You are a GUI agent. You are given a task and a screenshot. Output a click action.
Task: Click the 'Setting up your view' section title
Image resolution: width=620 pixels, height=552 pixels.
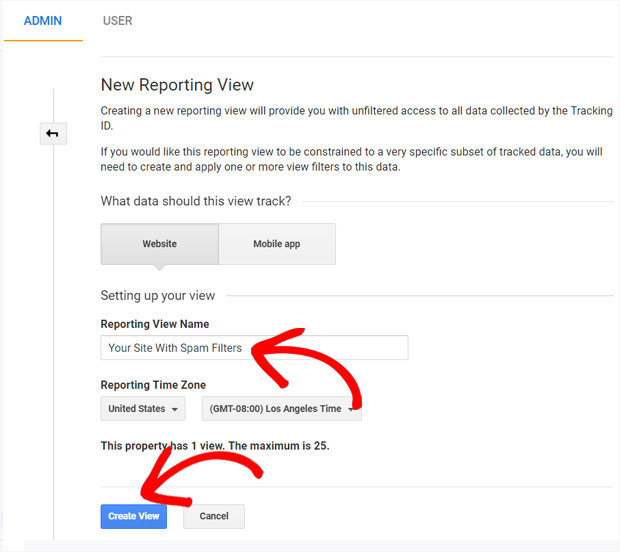(x=158, y=296)
